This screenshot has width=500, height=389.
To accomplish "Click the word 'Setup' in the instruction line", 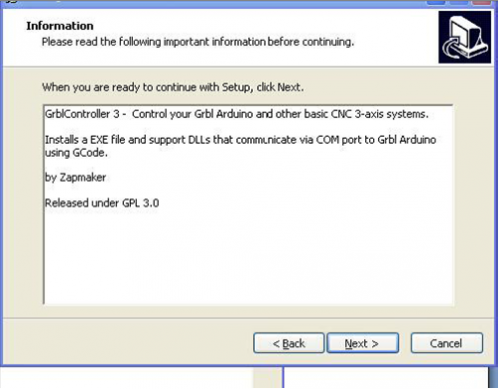I will 236,87.
